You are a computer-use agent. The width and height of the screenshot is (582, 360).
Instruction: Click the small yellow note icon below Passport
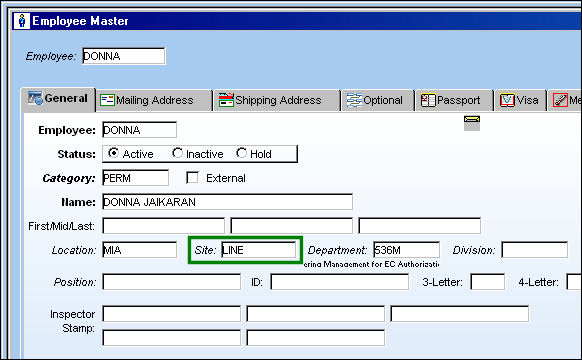pyautogui.click(x=472, y=123)
